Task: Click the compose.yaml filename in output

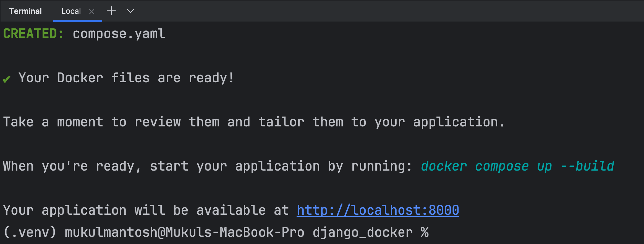Action: [119, 34]
